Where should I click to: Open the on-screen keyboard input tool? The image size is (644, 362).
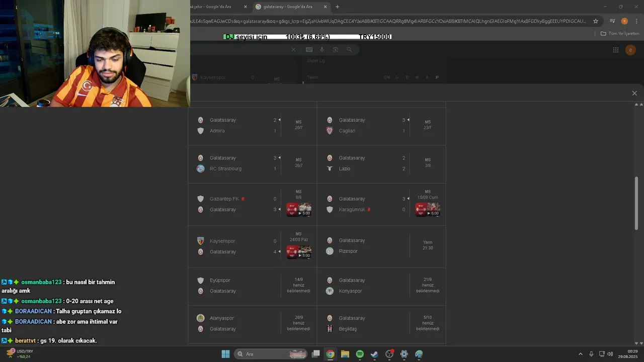tap(309, 50)
